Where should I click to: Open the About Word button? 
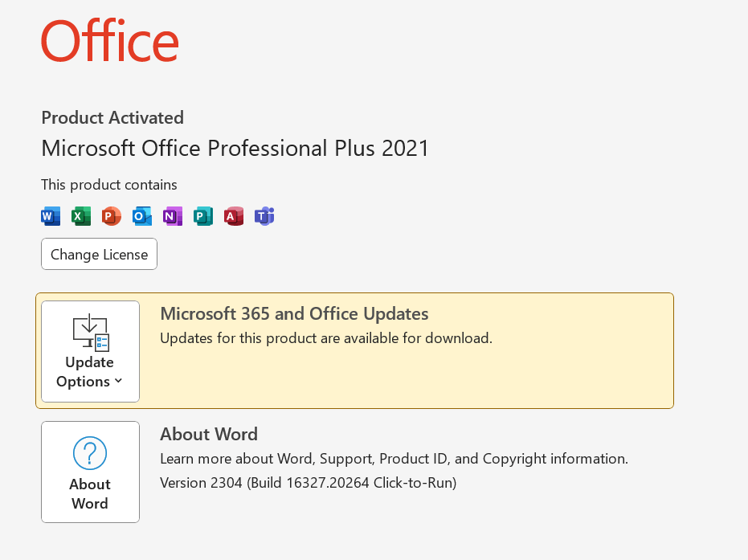coord(90,472)
